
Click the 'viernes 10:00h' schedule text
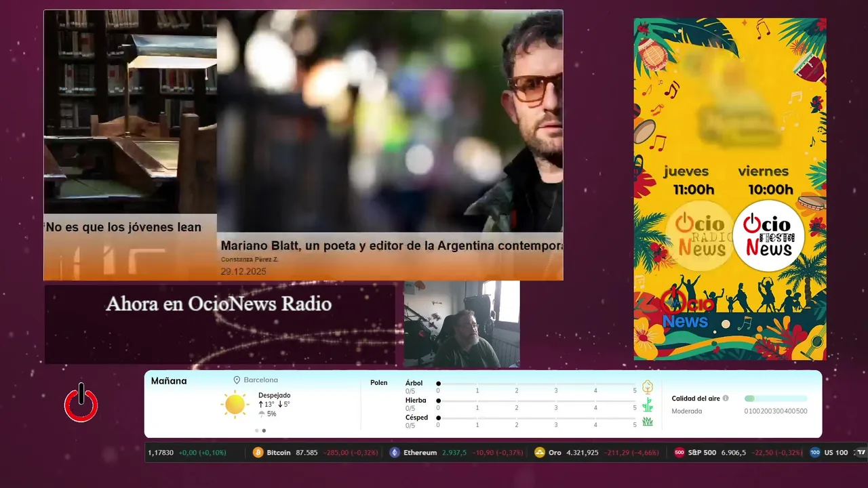click(x=767, y=180)
